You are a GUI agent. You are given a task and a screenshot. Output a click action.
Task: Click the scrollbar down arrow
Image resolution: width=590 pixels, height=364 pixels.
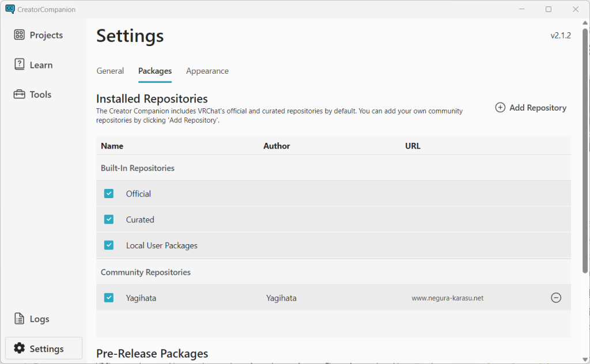585,359
